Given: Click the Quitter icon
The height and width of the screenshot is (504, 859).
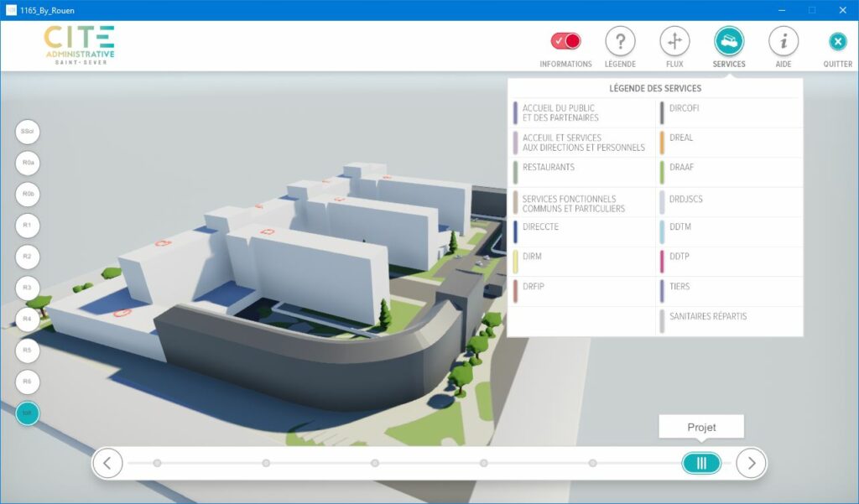Looking at the screenshot, I should 837,42.
